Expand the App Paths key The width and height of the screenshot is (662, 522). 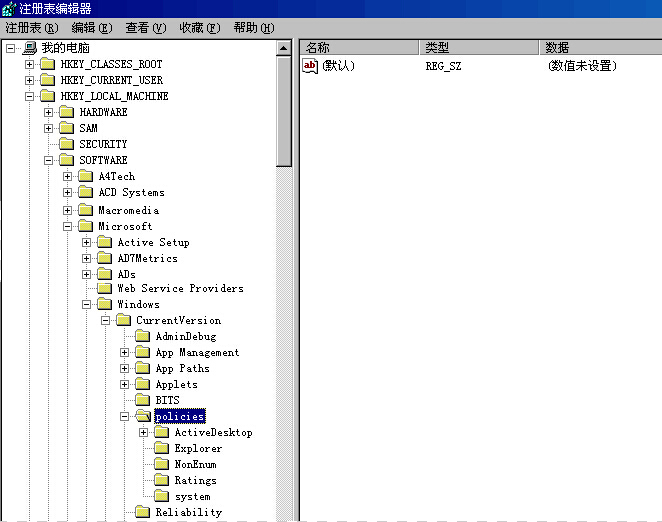click(x=125, y=368)
